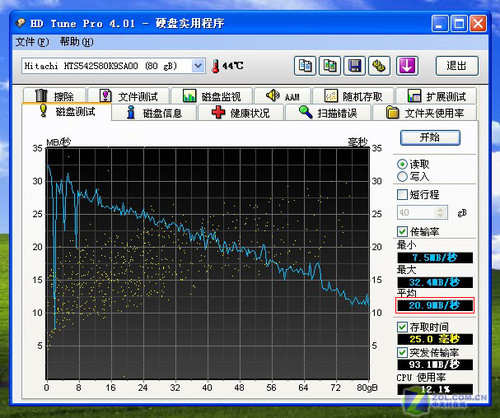Switch to the 文件夹使用率 folder usage tab

425,113
